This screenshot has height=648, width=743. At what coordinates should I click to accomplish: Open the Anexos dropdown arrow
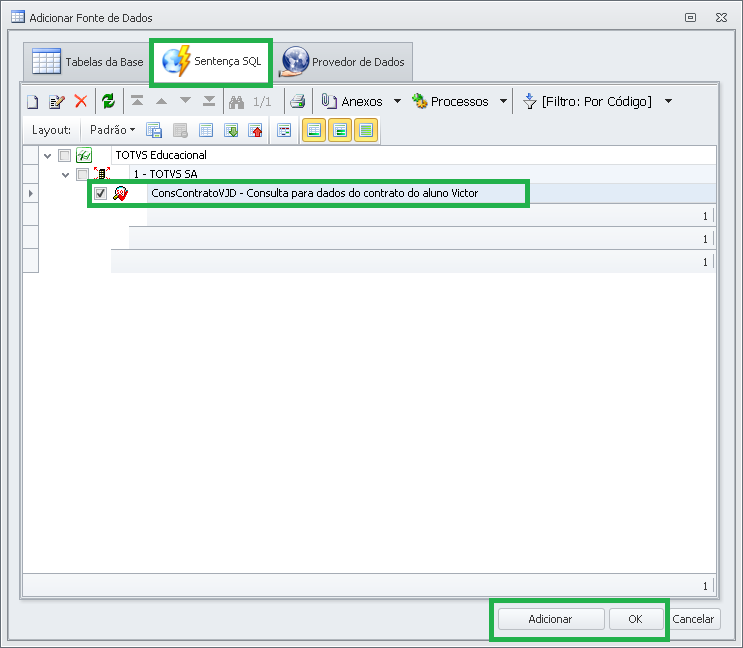[x=398, y=101]
